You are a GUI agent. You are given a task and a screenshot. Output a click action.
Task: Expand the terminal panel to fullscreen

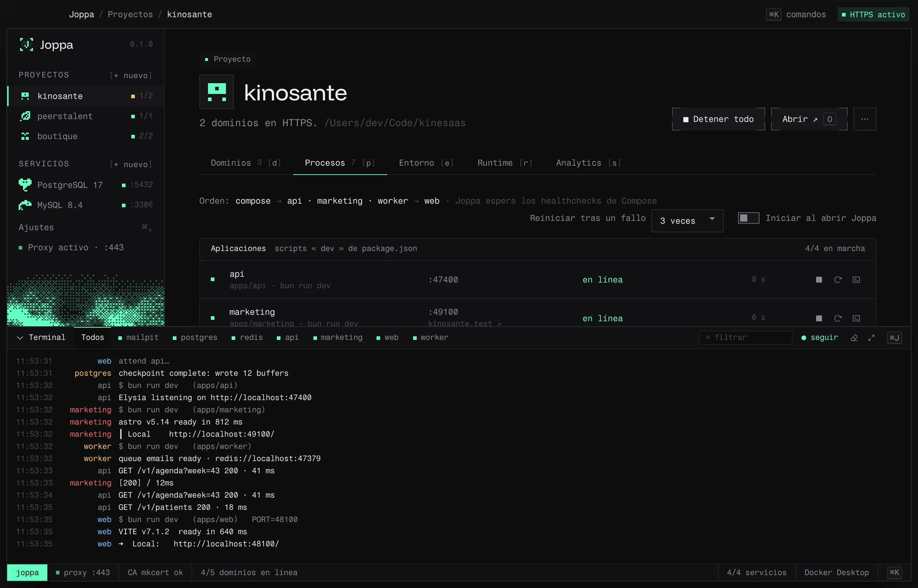point(871,337)
